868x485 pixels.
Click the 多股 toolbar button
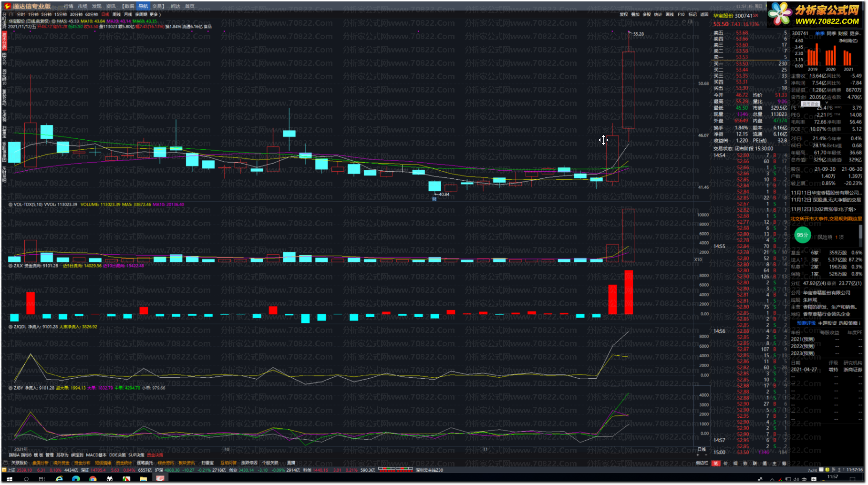pyautogui.click(x=647, y=14)
